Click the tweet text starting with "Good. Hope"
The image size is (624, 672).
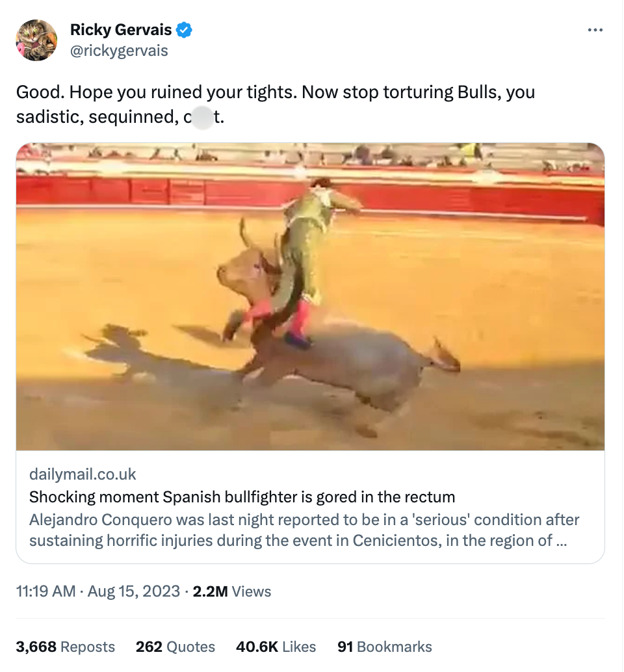coord(275,92)
